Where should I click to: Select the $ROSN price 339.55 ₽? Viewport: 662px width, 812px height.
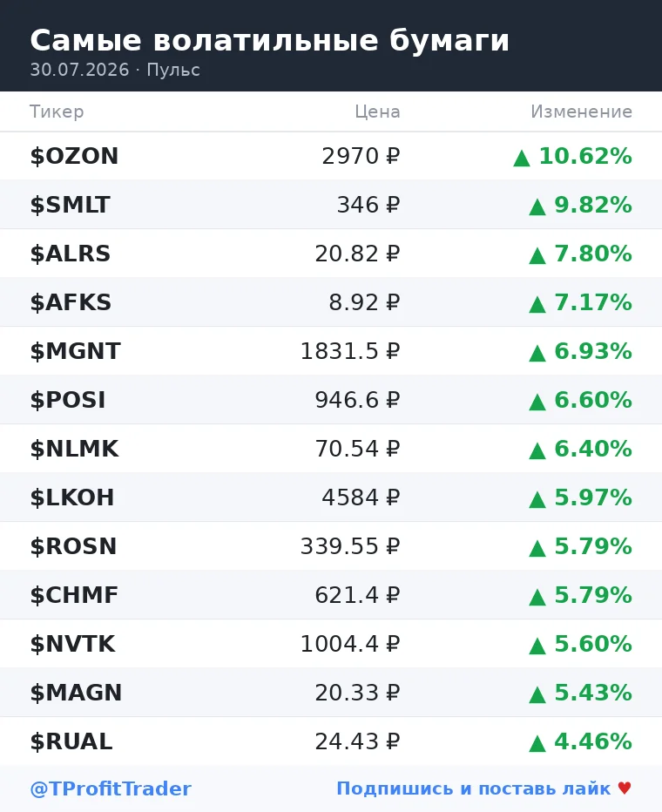(350, 545)
